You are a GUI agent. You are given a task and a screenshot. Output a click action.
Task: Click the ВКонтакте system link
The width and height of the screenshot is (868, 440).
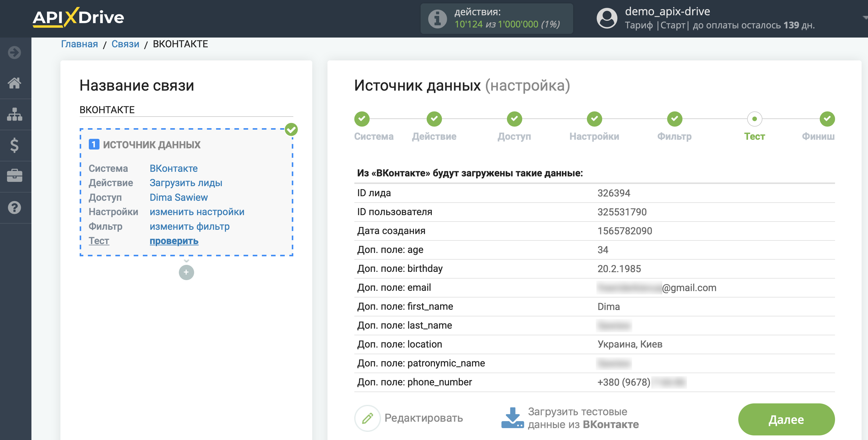pos(173,168)
